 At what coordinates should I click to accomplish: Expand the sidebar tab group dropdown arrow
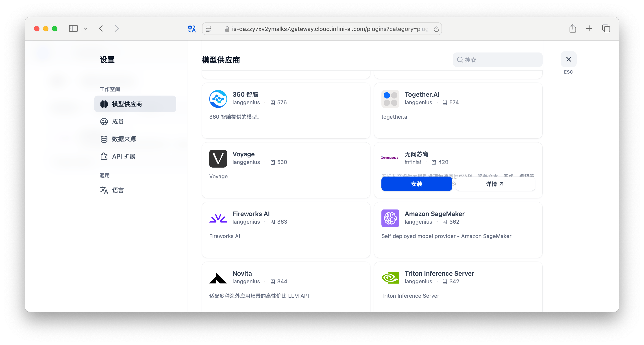pos(85,28)
